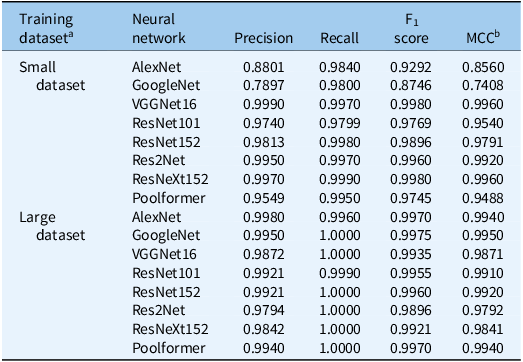Click GoogleNet MCC value 0.7408
The image size is (523, 362).
coord(483,85)
